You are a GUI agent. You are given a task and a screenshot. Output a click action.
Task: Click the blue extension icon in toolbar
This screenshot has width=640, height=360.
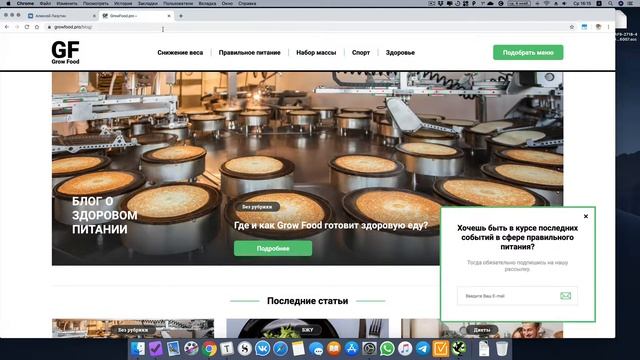pos(584,27)
